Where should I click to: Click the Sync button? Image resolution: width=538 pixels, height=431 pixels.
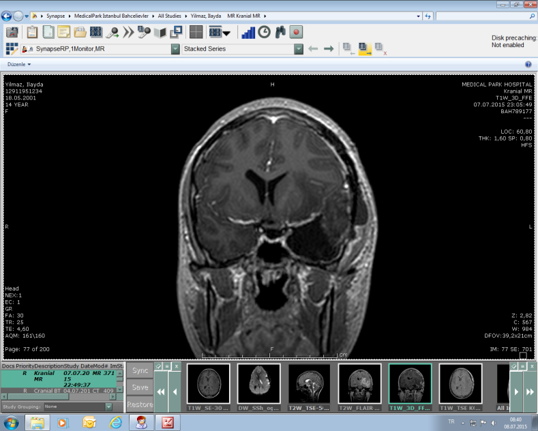tap(140, 371)
